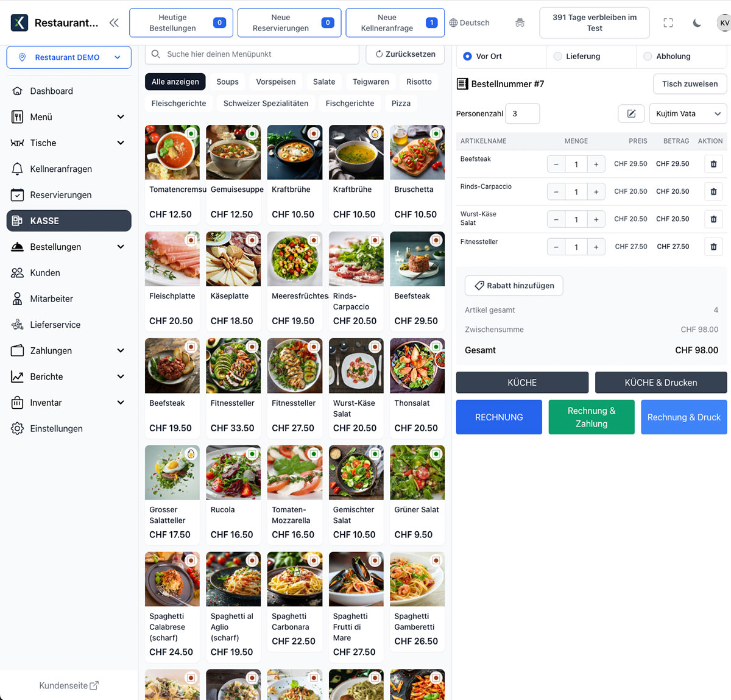The height and width of the screenshot is (700, 731).
Task: Select the Vor Ort order type
Action: [x=468, y=56]
